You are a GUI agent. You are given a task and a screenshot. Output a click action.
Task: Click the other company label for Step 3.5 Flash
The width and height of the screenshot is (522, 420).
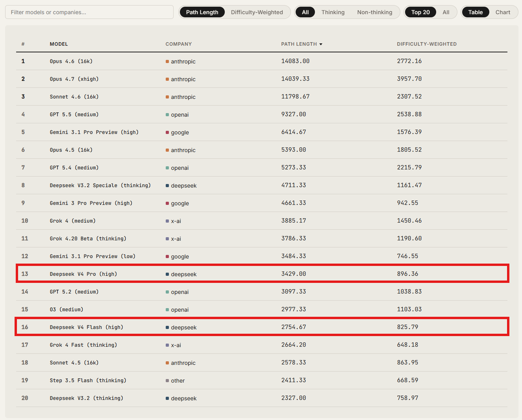[178, 381]
